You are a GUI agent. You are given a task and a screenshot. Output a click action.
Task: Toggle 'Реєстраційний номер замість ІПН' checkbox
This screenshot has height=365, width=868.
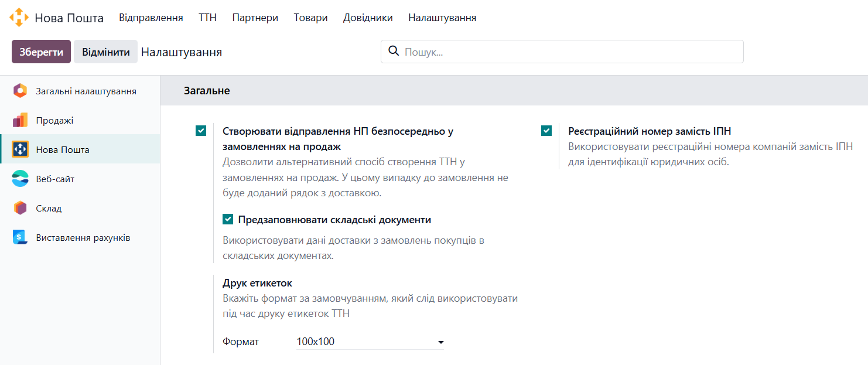click(546, 131)
